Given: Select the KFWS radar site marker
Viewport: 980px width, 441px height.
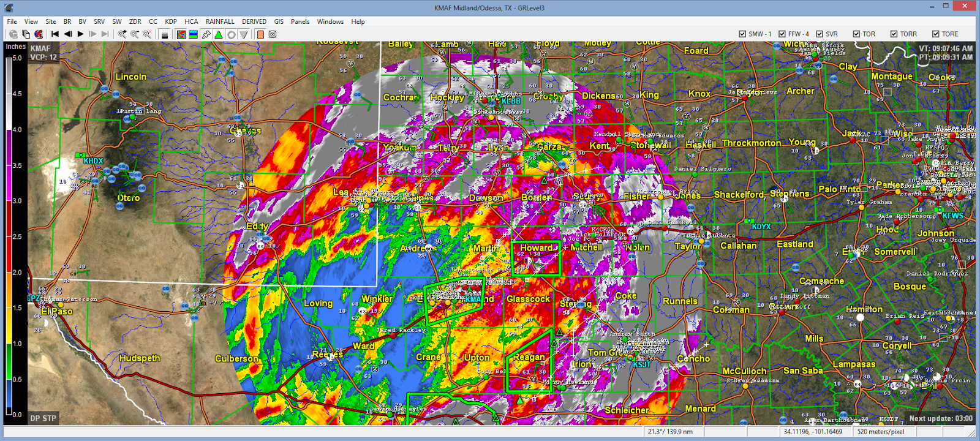Looking at the screenshot, I should (952, 216).
